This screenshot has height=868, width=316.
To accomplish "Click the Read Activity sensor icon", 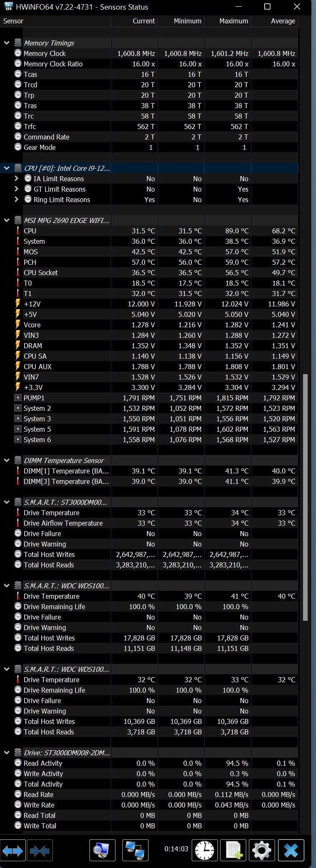I will tap(18, 763).
